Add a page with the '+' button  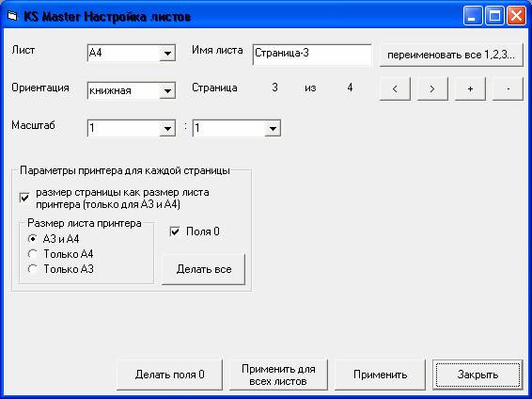click(x=470, y=88)
